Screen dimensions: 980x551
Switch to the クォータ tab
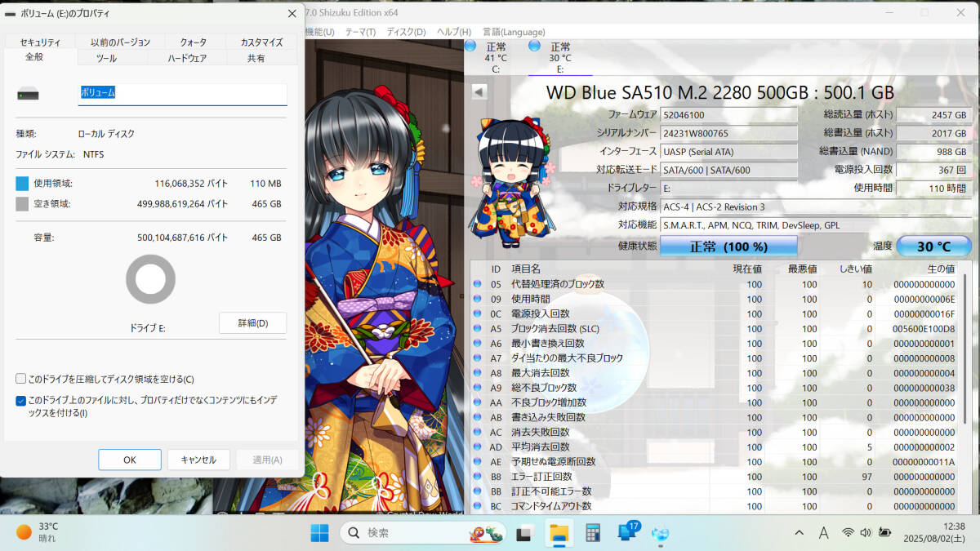point(193,42)
